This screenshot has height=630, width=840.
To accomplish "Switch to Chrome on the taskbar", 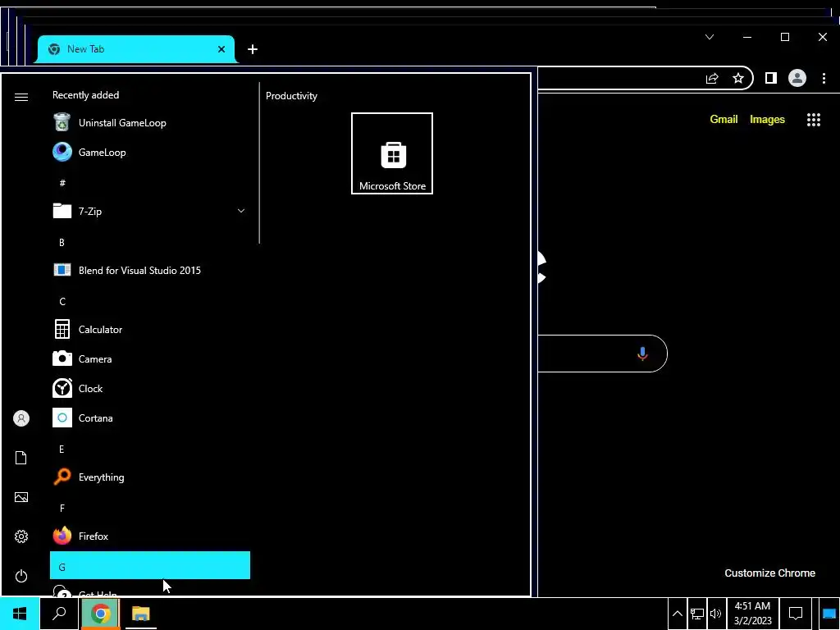I will (100, 614).
